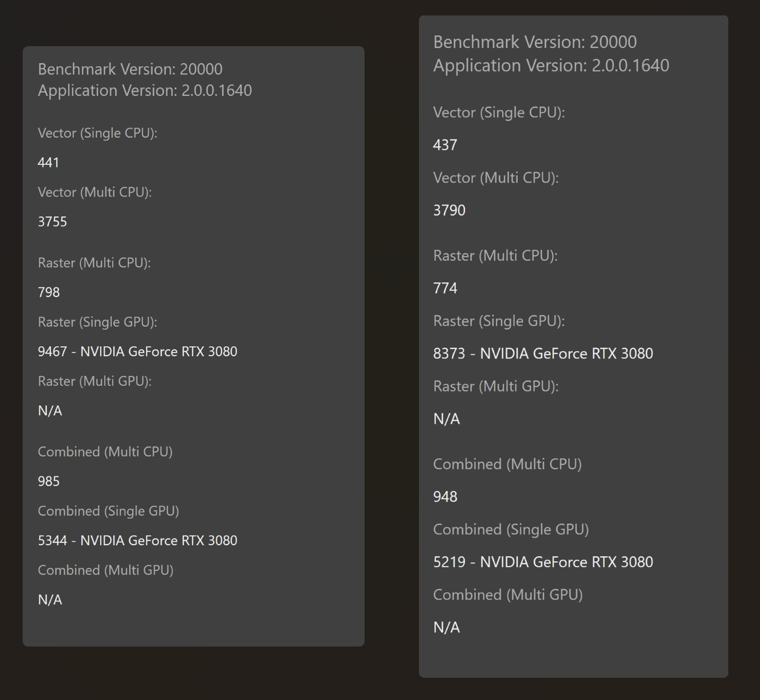Click the Vector Multi CPU value 3790
The width and height of the screenshot is (760, 700).
pyautogui.click(x=449, y=211)
